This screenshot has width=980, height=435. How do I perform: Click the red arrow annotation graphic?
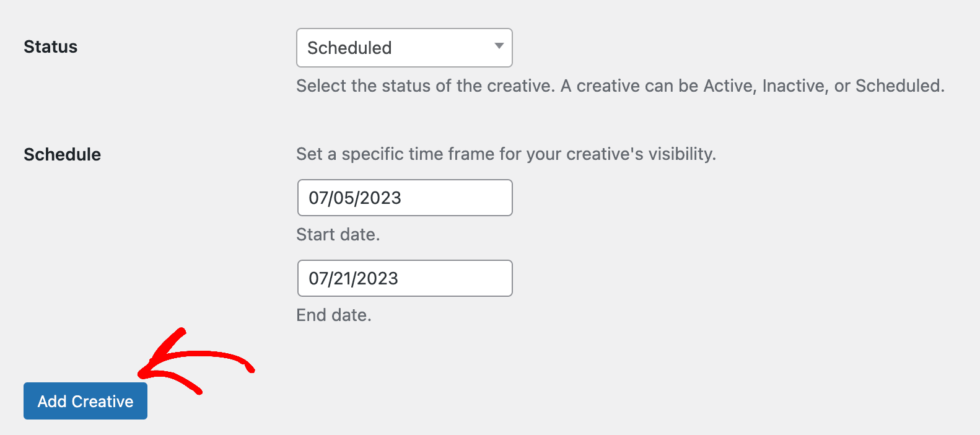point(195,363)
